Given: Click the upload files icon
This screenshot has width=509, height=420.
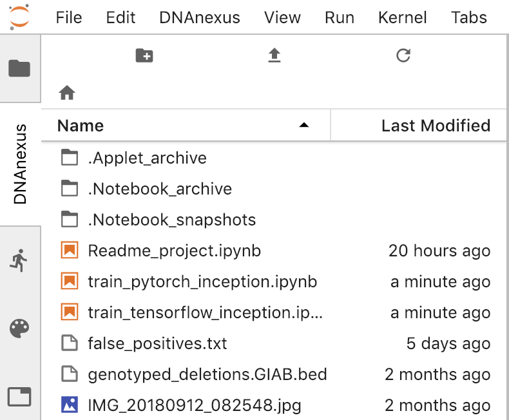Looking at the screenshot, I should 274,56.
